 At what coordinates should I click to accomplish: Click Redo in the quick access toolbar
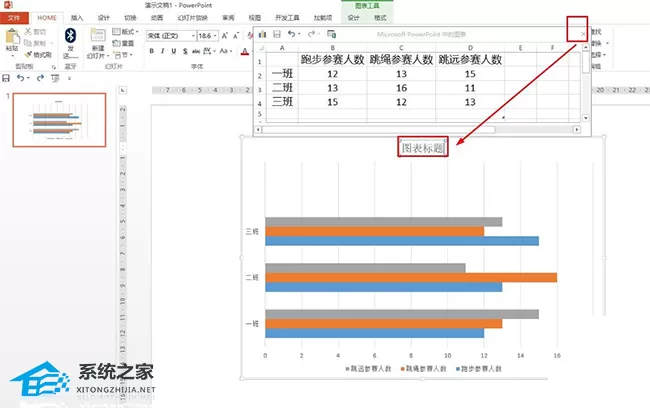coord(40,78)
